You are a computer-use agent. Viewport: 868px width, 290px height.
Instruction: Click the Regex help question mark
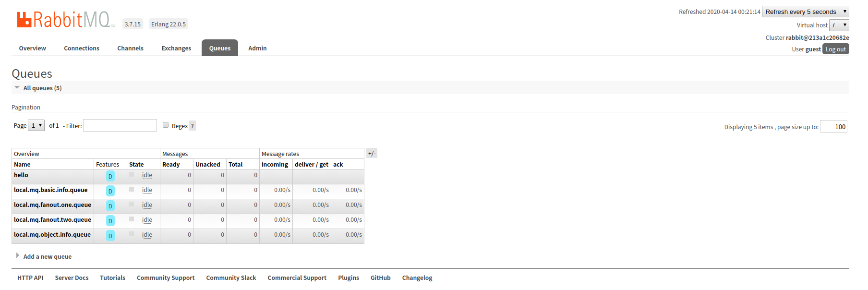click(193, 126)
